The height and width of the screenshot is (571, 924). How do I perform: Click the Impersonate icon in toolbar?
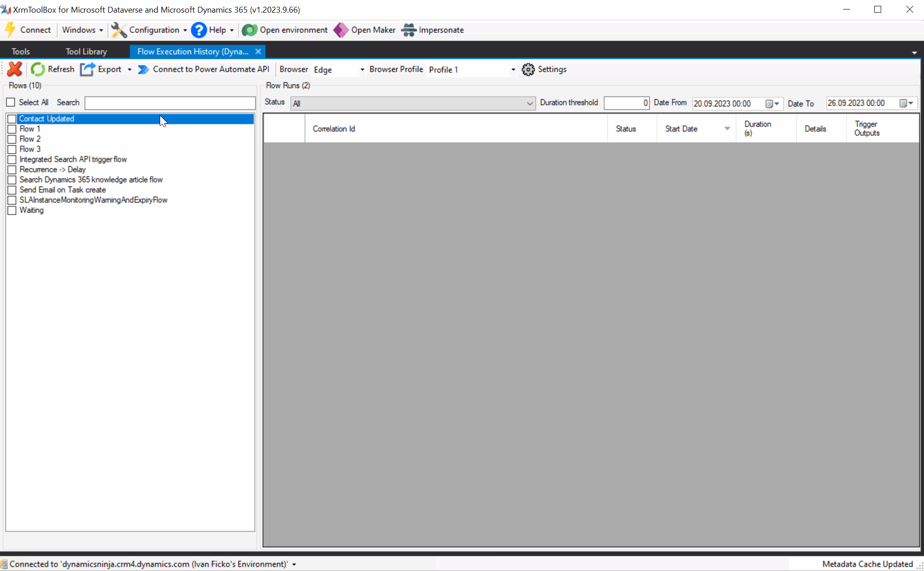point(409,29)
